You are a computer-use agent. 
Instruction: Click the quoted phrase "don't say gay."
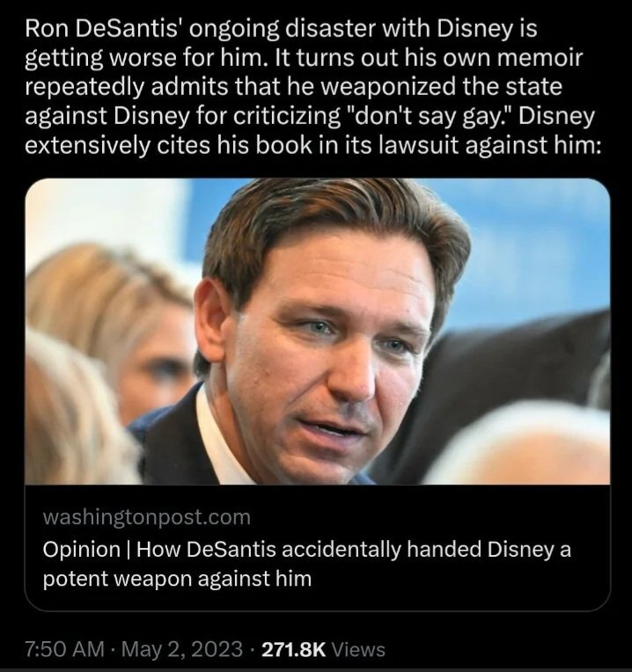(433, 116)
